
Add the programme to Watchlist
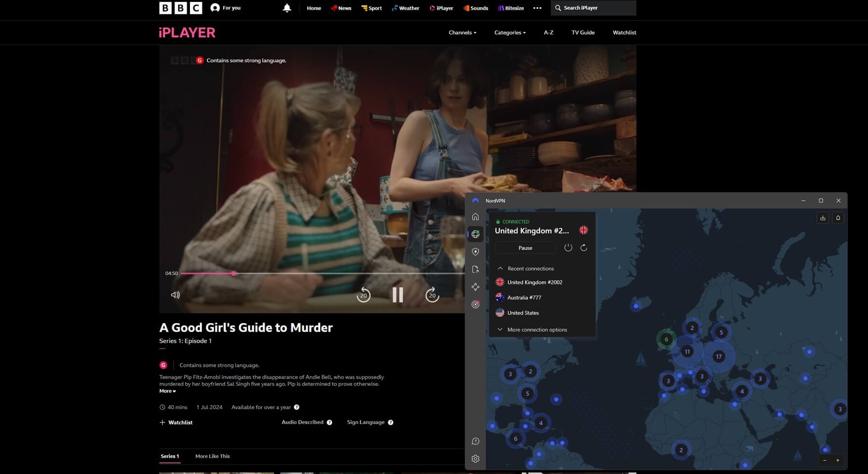[x=176, y=422]
